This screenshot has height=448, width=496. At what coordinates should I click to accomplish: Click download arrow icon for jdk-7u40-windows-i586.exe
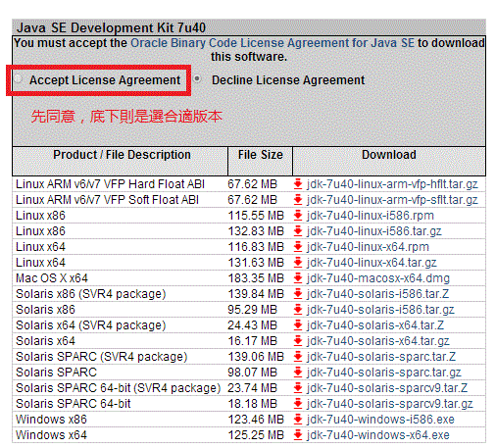pos(298,420)
